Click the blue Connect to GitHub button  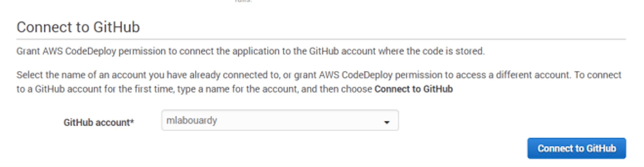click(576, 148)
